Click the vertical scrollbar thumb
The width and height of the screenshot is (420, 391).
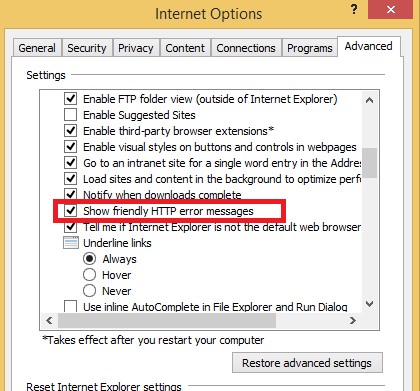click(369, 163)
